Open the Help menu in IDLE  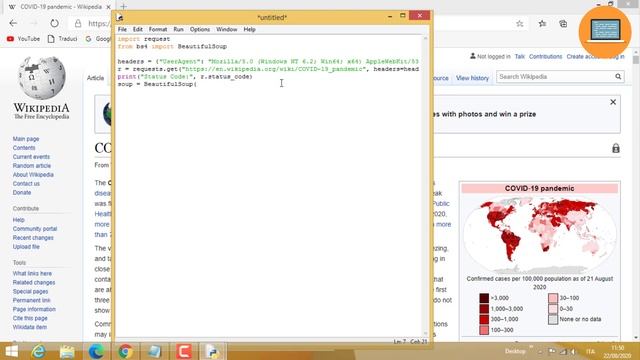coord(249,29)
